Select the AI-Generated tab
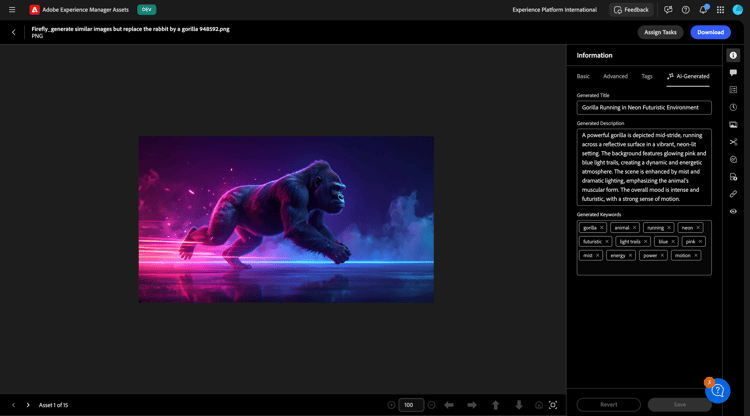Viewport: 750px width, 416px height. click(688, 77)
